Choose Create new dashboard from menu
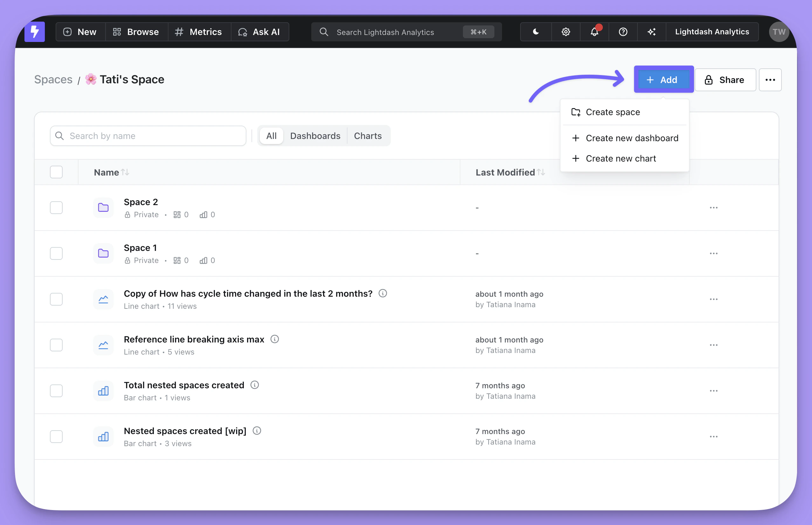 pyautogui.click(x=631, y=138)
